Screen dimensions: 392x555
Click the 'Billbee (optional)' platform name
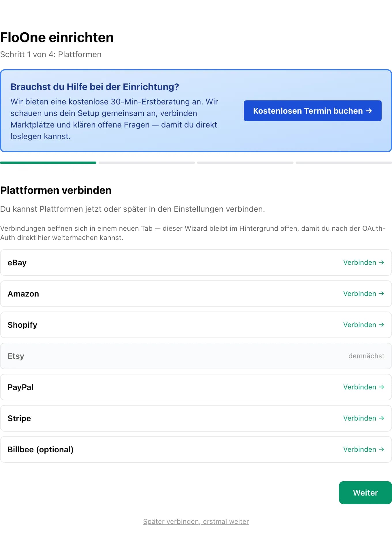click(41, 450)
